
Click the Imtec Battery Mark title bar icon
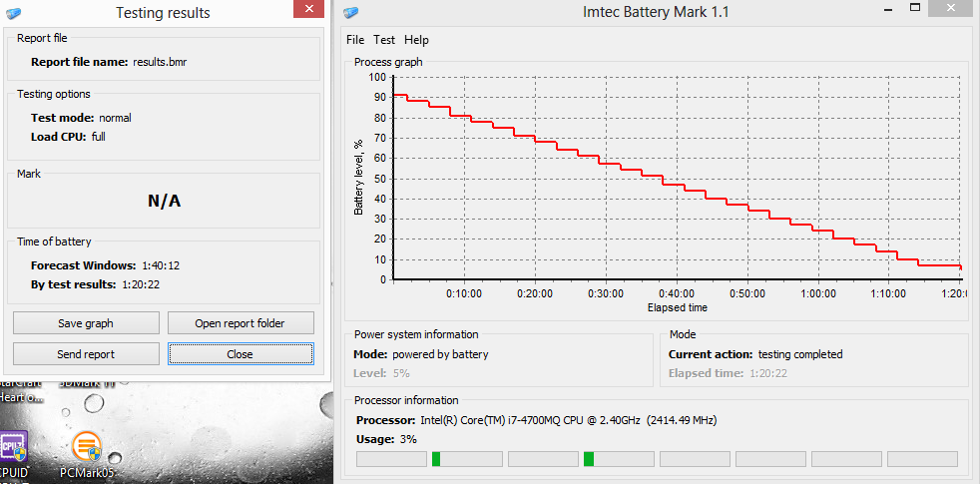[351, 12]
